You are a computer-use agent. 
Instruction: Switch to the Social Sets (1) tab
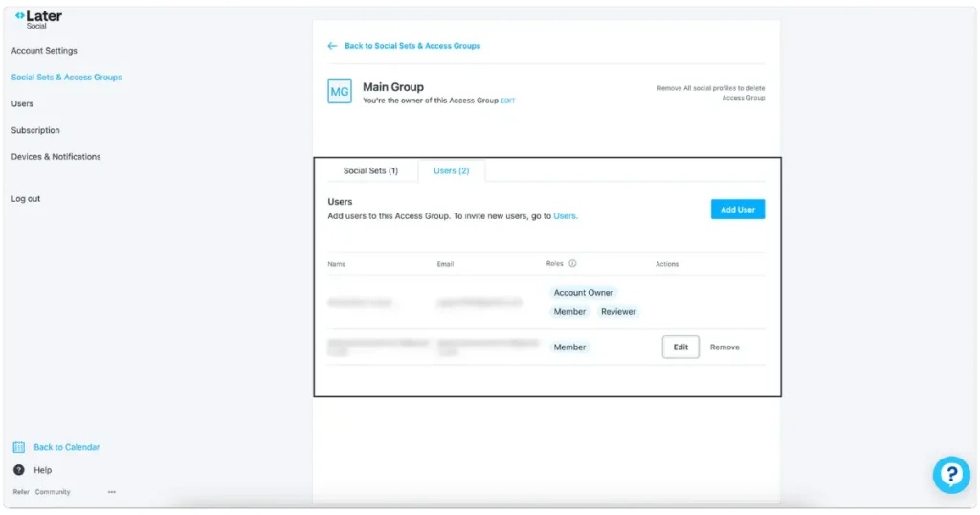point(370,170)
